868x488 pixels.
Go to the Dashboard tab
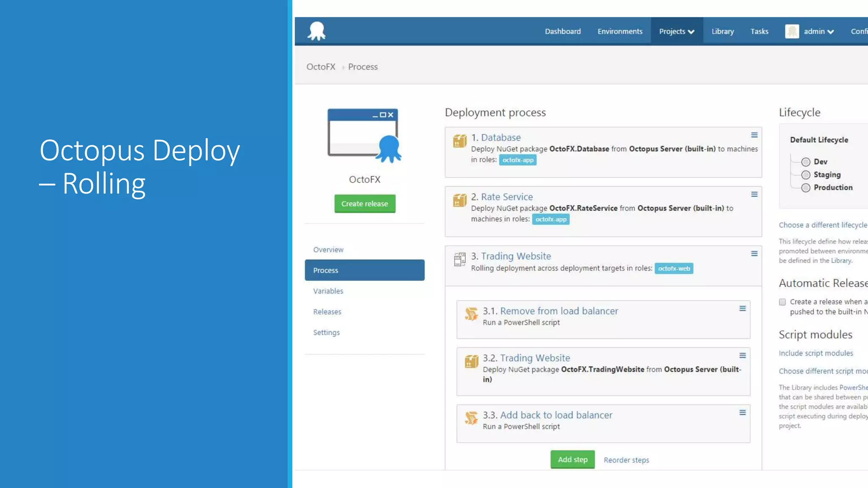[563, 31]
